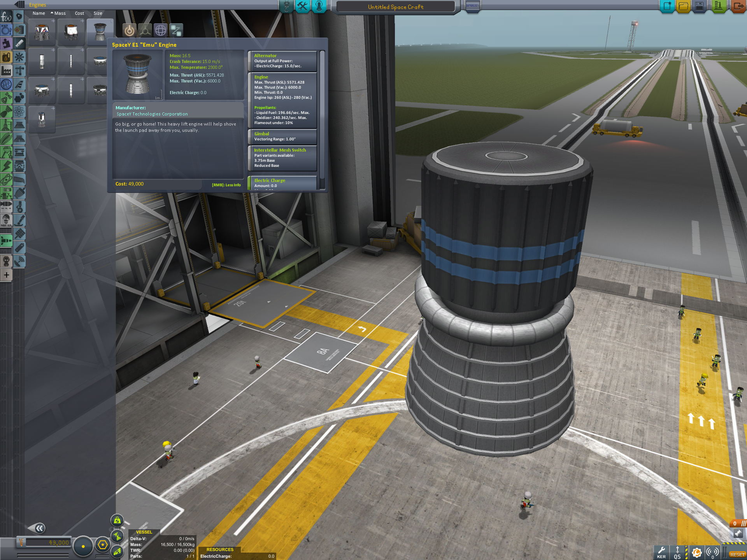
Task: Toggle Center of Lift indicator
Action: point(117,551)
